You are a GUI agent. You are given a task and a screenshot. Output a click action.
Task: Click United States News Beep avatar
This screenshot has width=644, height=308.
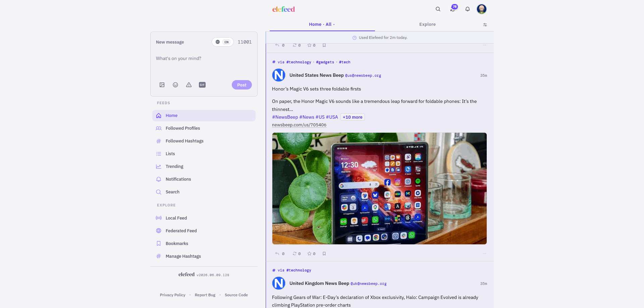tap(279, 75)
